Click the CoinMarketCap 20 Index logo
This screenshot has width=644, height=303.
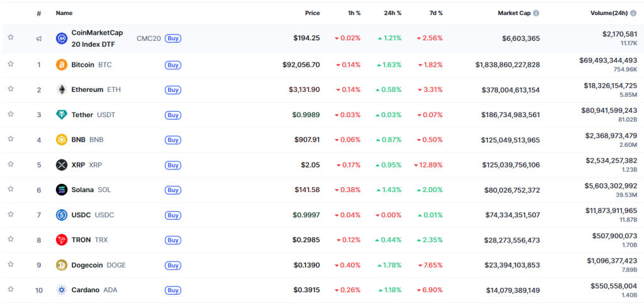tap(62, 38)
